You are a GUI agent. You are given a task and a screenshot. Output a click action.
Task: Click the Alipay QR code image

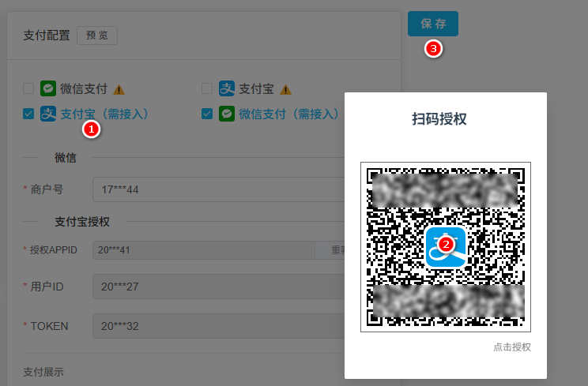pos(446,247)
